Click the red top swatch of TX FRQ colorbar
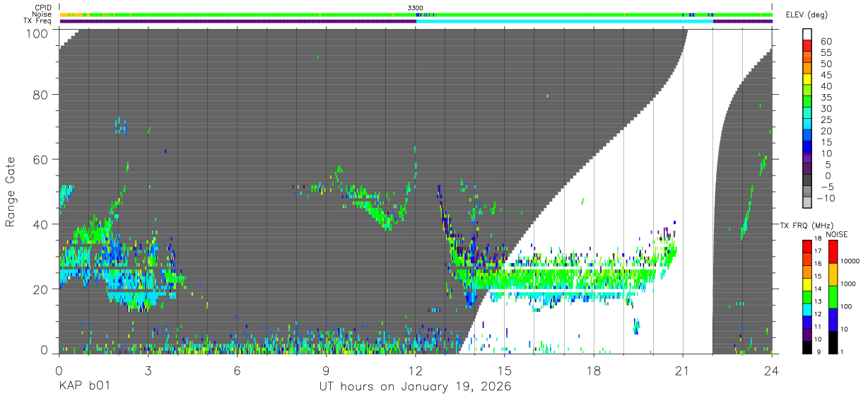Screen dimensions: 868x401 tap(807, 246)
